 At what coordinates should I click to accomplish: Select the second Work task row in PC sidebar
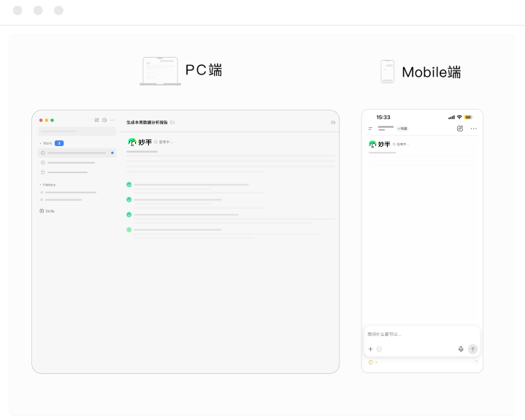(69, 163)
